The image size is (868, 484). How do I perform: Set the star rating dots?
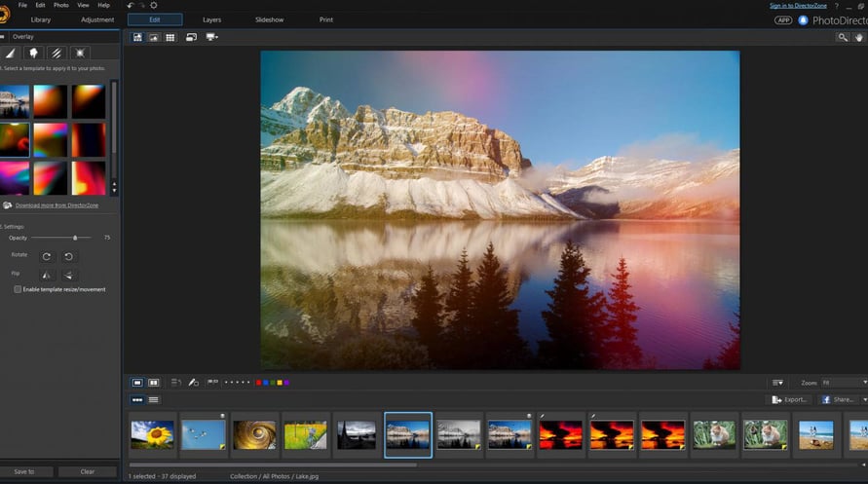click(x=238, y=382)
